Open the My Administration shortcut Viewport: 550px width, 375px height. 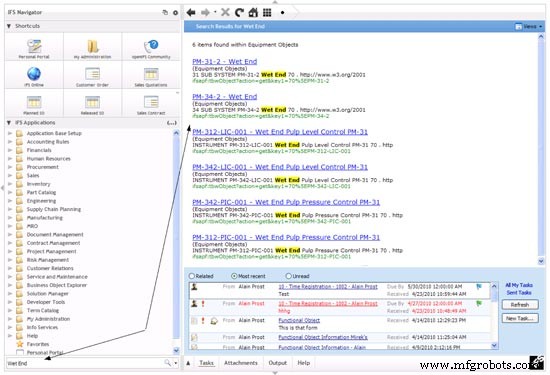coord(93,48)
